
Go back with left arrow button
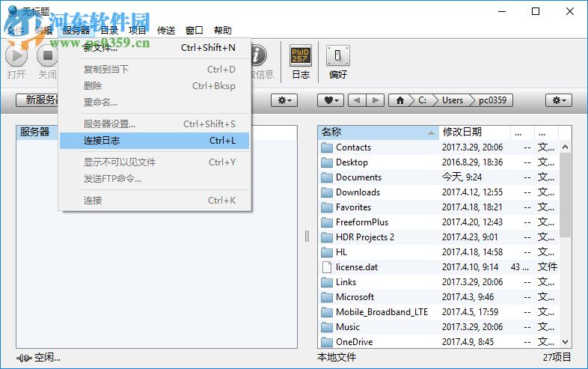click(357, 100)
